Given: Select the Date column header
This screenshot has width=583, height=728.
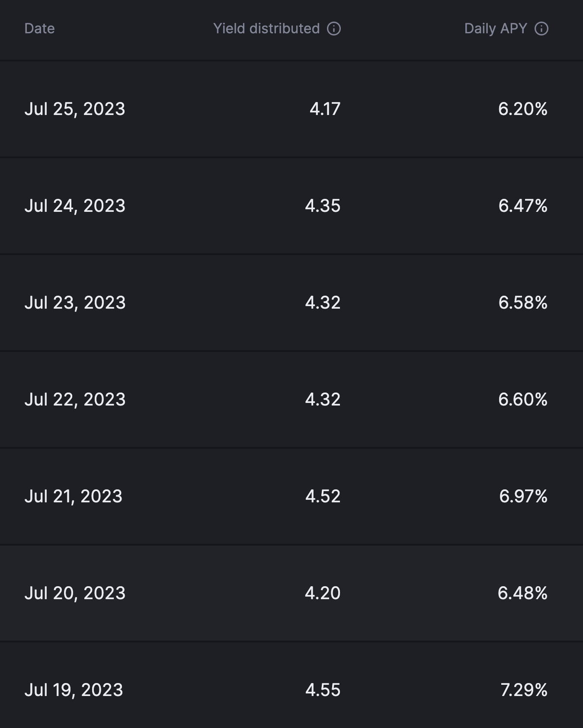Looking at the screenshot, I should coord(39,29).
